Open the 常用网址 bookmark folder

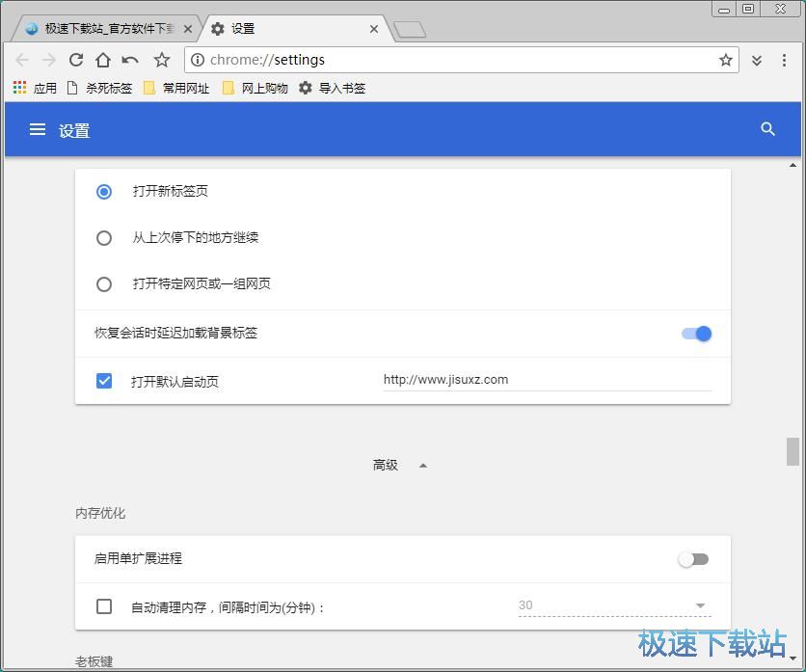(176, 88)
